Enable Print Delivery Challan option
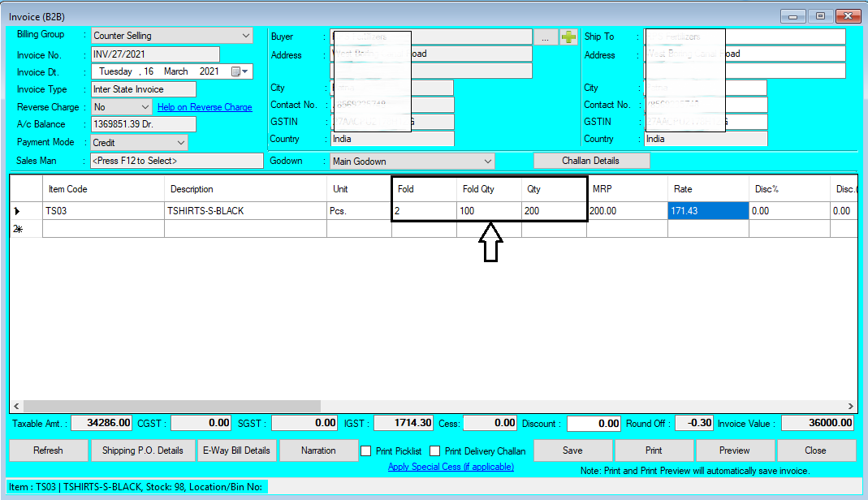This screenshot has height=500, width=868. pos(434,450)
